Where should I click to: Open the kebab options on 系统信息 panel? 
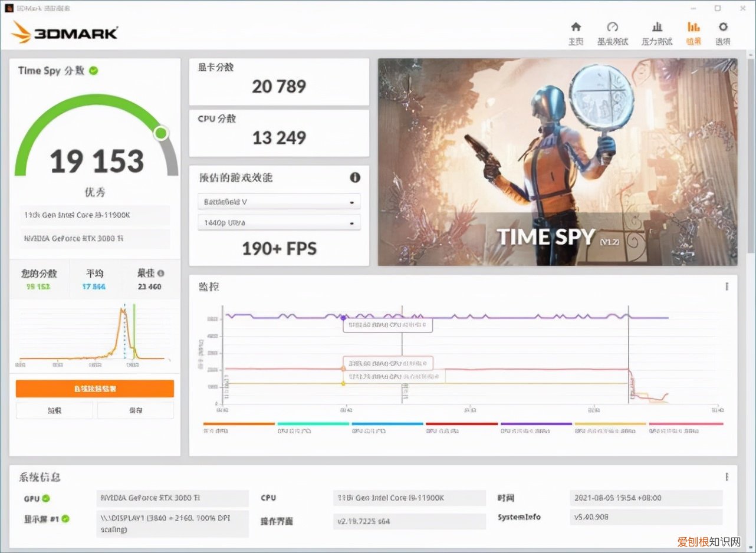tap(727, 476)
